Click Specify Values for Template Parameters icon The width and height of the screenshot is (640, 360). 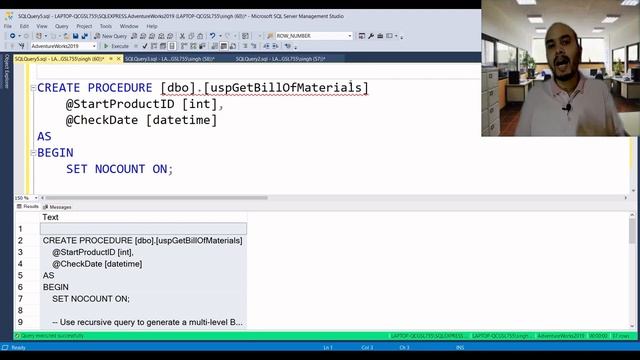click(x=288, y=46)
